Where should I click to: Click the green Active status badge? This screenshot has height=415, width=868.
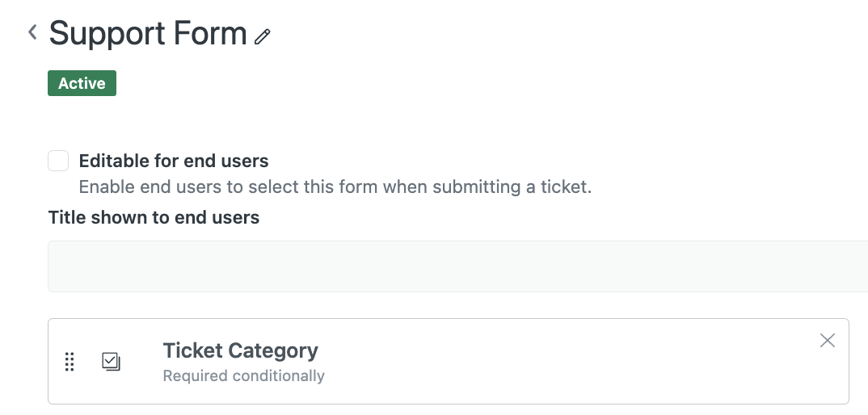82,83
